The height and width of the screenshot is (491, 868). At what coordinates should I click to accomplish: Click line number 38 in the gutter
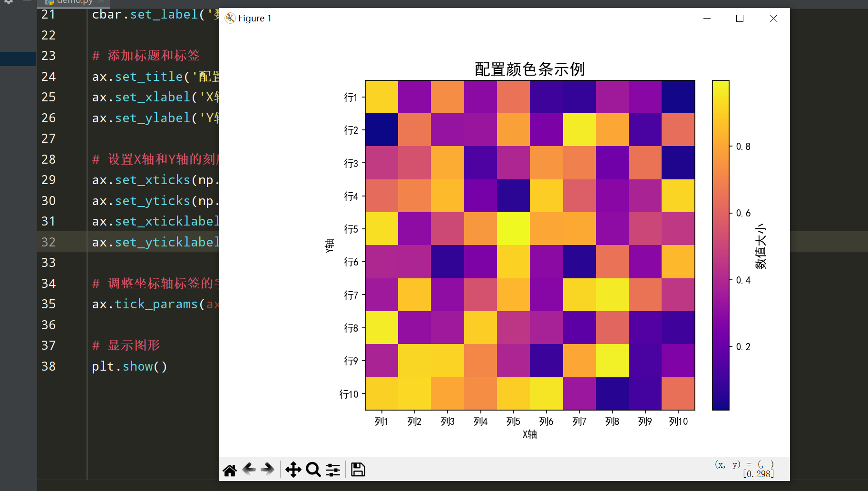49,366
